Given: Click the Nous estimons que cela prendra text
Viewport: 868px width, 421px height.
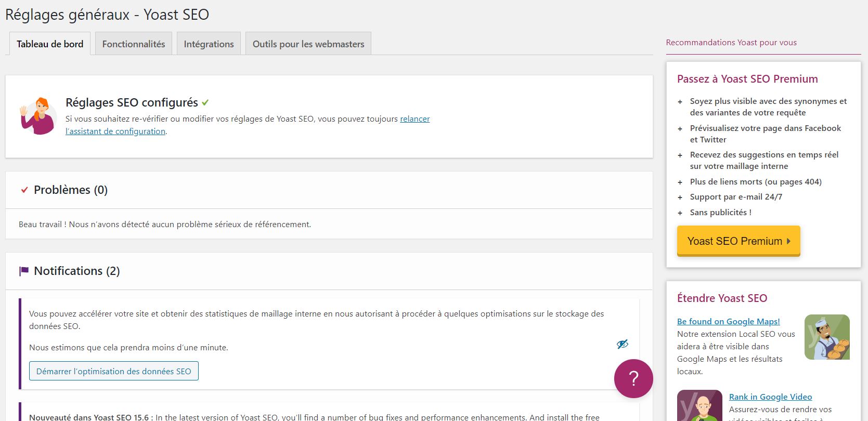Looking at the screenshot, I should (128, 348).
